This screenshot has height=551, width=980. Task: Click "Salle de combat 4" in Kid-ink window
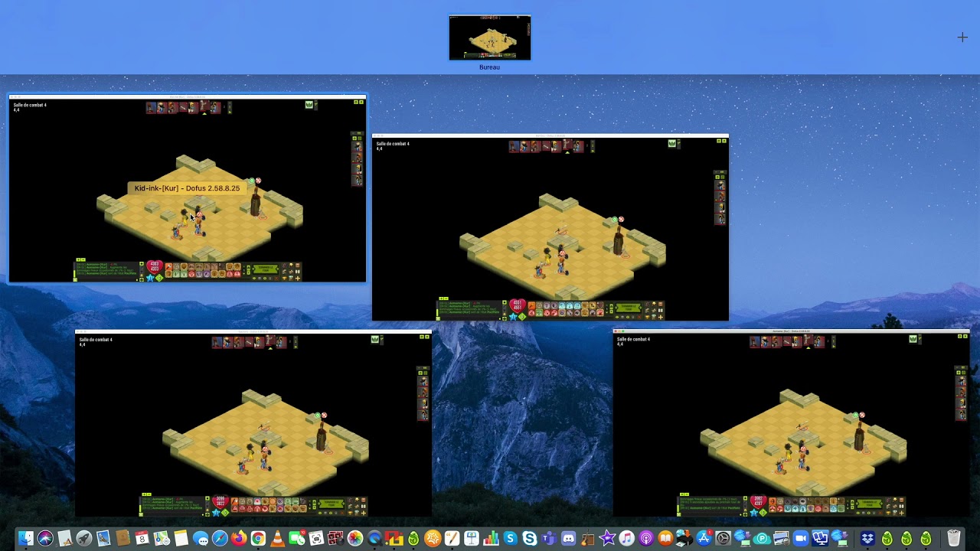coord(30,105)
